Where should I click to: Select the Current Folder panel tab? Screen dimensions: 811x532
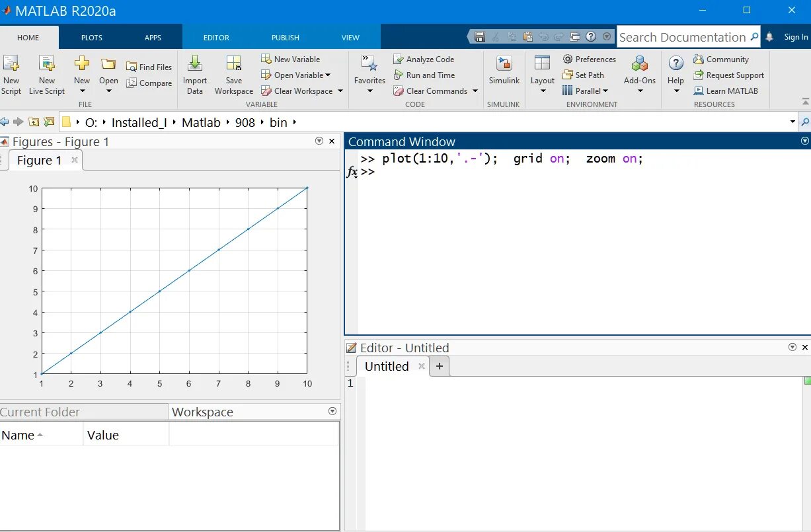pyautogui.click(x=84, y=412)
